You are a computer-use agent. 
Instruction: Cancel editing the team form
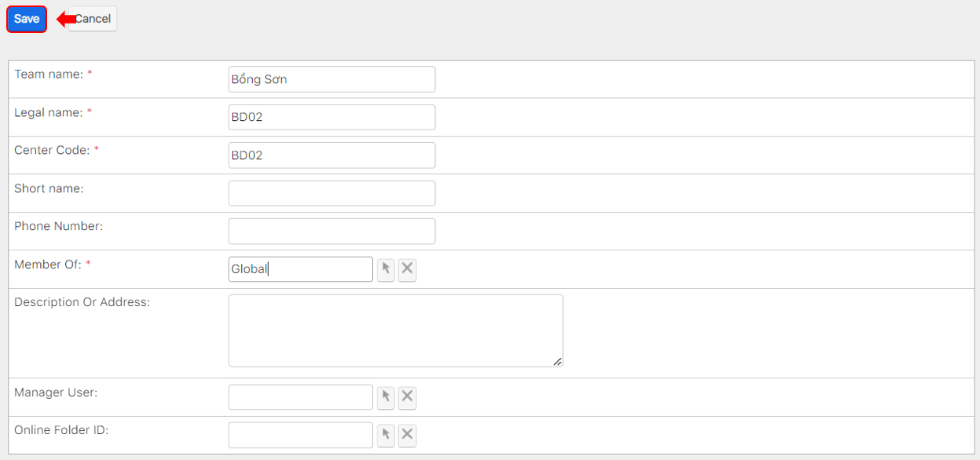click(96, 19)
